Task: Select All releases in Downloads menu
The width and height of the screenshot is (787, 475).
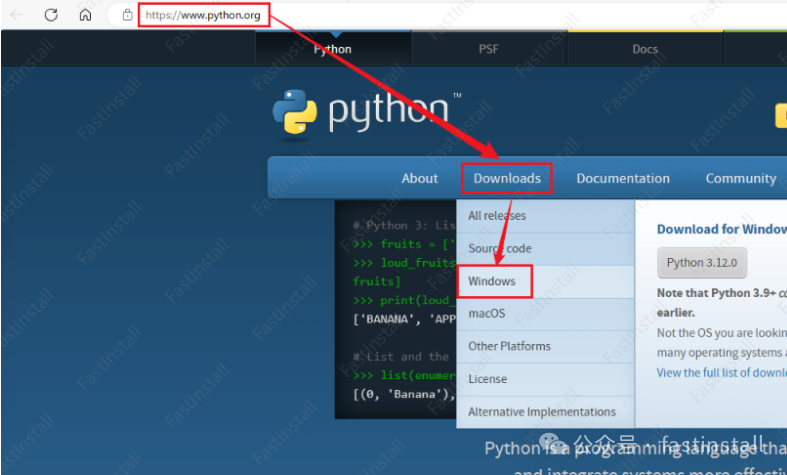Action: (x=546, y=216)
